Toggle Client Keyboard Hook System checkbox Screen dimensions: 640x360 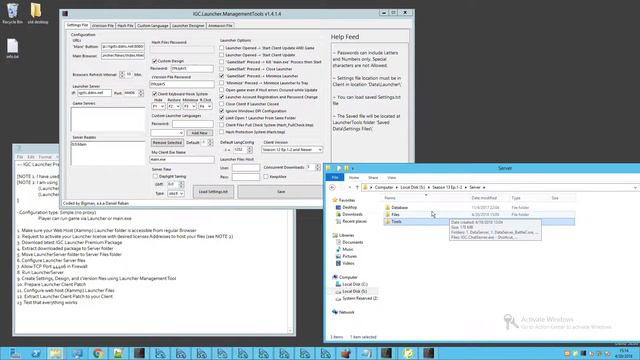155,94
